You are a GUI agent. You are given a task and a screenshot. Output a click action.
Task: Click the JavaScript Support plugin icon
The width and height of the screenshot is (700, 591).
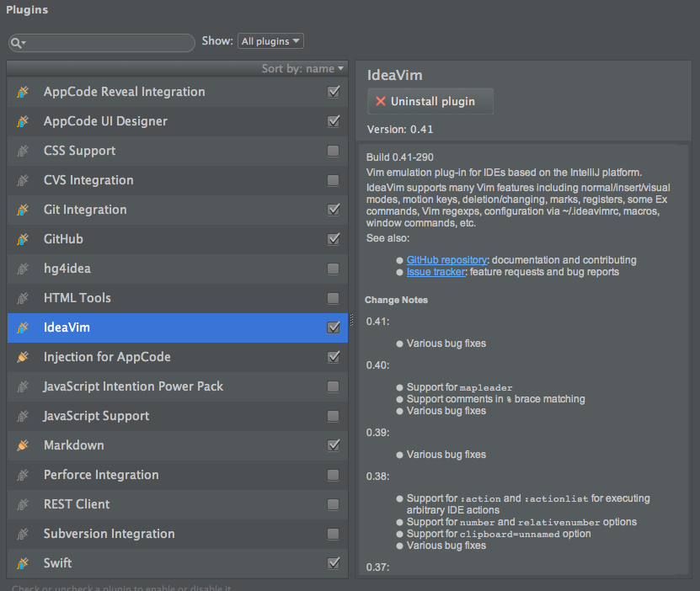tap(23, 416)
